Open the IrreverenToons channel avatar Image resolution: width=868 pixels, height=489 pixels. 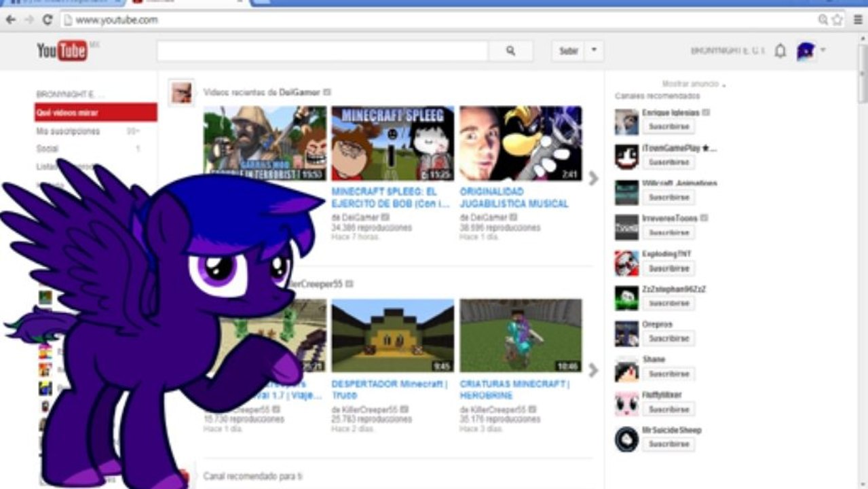pos(626,228)
